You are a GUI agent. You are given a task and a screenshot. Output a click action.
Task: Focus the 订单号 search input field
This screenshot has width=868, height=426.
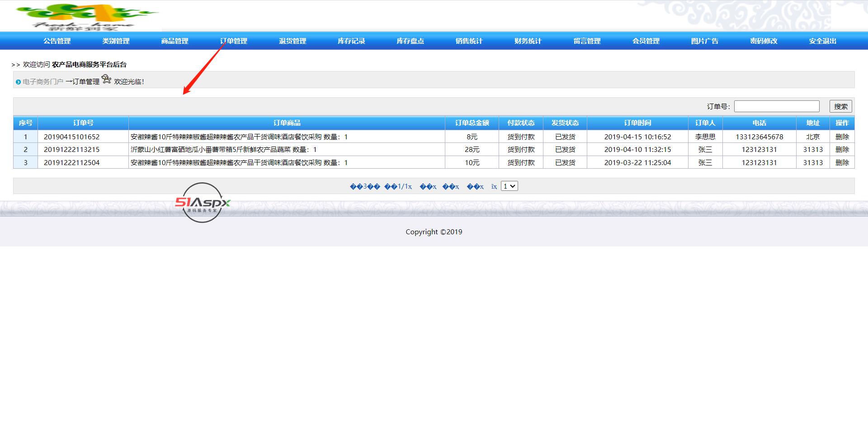click(x=777, y=106)
